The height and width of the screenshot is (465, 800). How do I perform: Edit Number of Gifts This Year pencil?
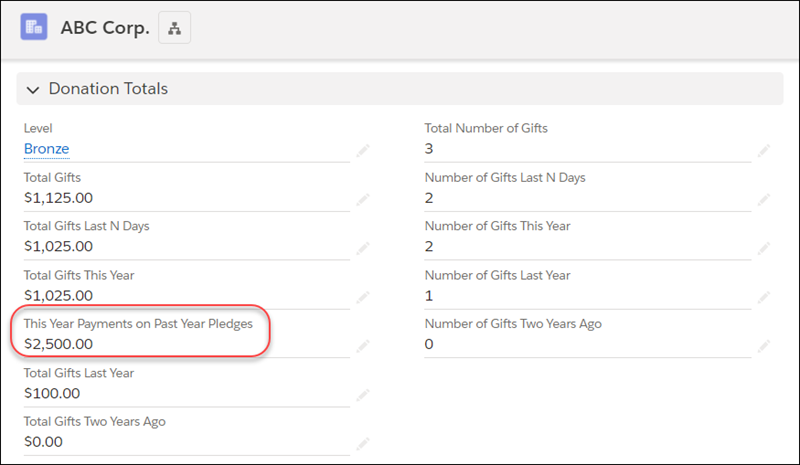[764, 248]
